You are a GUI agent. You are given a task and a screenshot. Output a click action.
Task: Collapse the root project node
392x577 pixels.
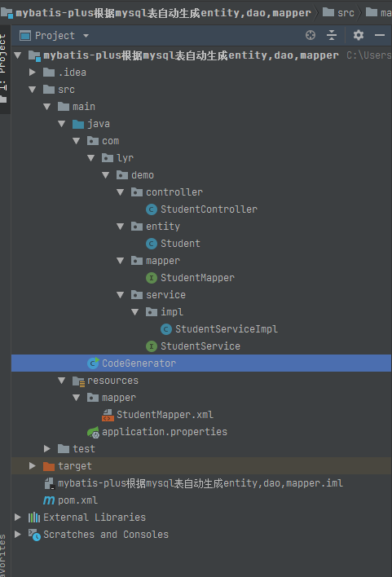coord(17,55)
